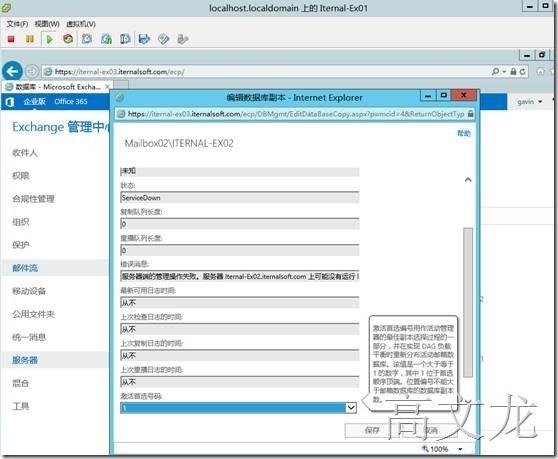Viewport: 558px width, 459px height.
Task: Take a VM snapshot icon
Action: point(86,39)
